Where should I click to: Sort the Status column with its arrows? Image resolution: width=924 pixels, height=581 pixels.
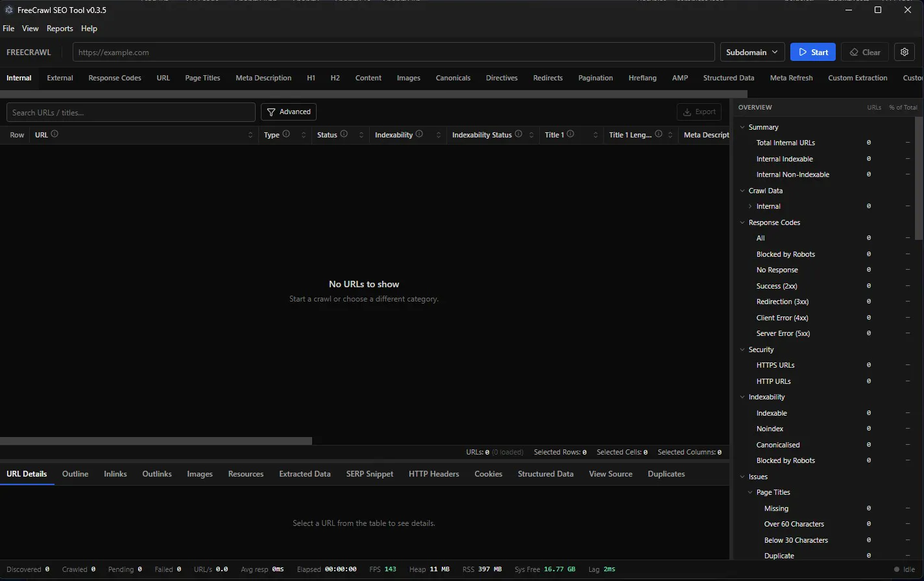coord(361,135)
